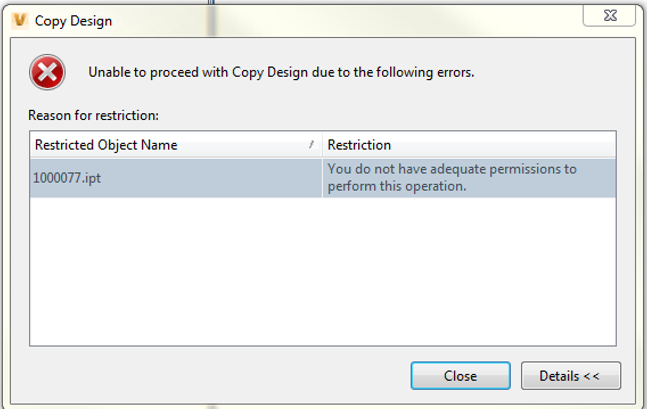Click the 'Unable to proceed with Copy Design' message
This screenshot has width=647, height=409.
[281, 72]
